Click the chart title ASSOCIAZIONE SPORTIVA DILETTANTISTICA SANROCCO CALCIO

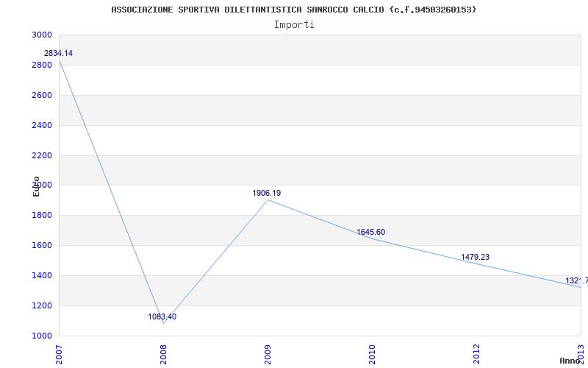pos(293,10)
